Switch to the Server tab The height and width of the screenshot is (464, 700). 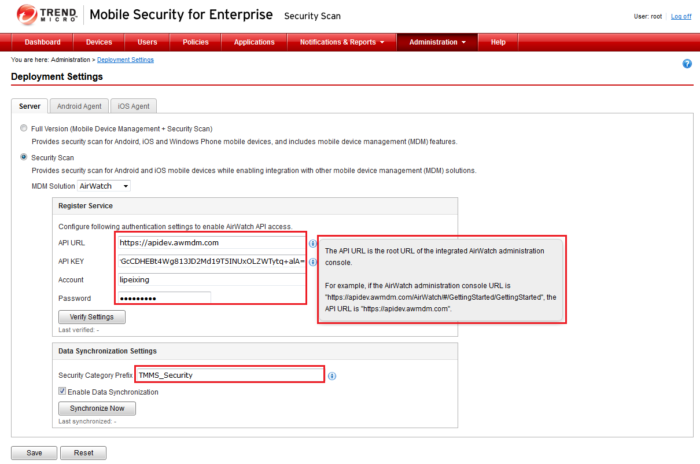click(x=29, y=106)
